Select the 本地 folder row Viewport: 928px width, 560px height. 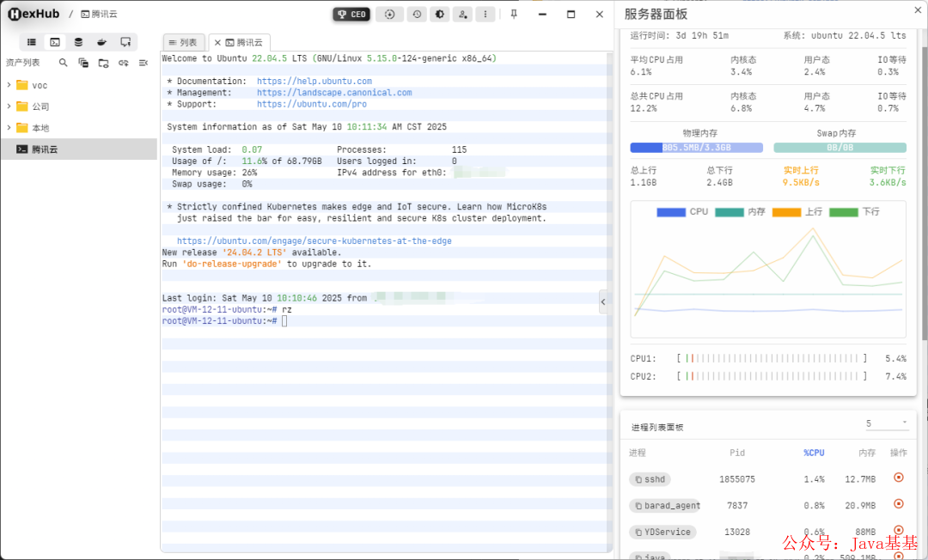tap(79, 128)
